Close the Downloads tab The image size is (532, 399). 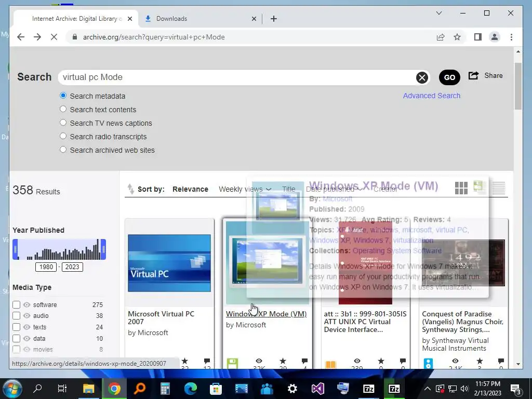(254, 19)
